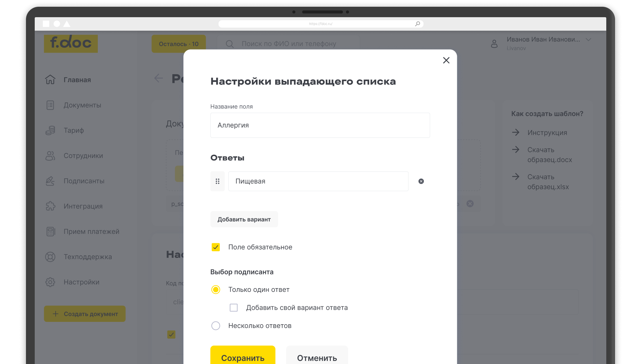Screen dimensions: 641x364
Task: Open Документы in the sidebar
Action: pos(82,105)
